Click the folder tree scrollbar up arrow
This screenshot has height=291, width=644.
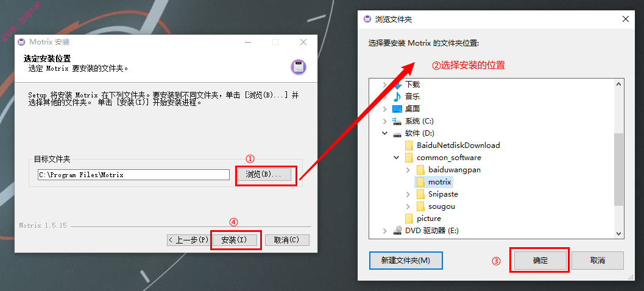pos(618,84)
